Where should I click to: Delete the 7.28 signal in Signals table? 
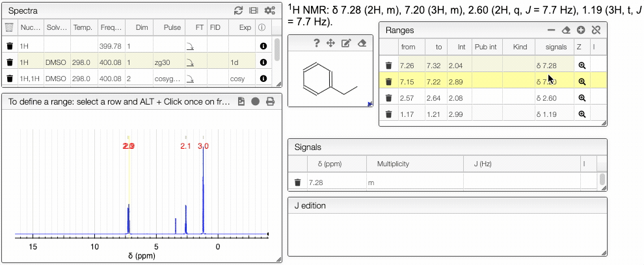(x=298, y=183)
